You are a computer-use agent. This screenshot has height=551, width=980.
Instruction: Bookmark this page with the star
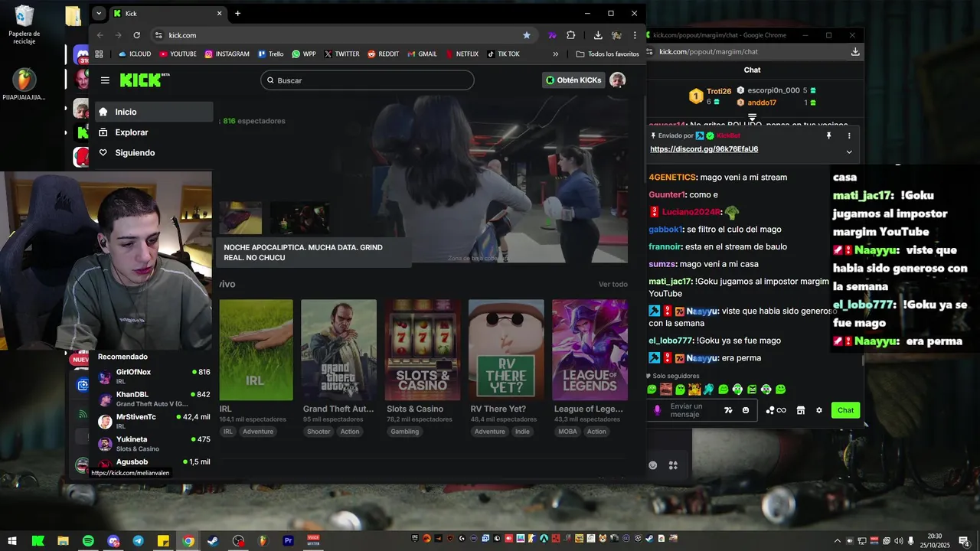click(527, 35)
